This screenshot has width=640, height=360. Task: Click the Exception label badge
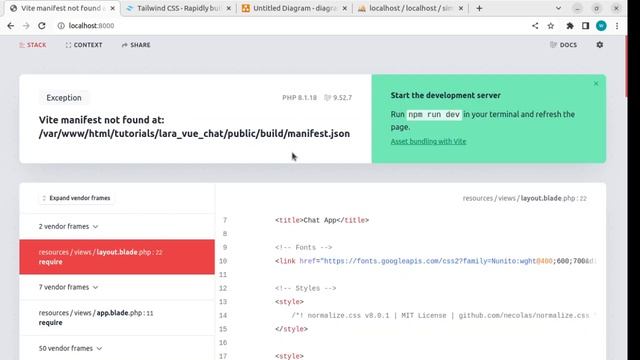64,98
